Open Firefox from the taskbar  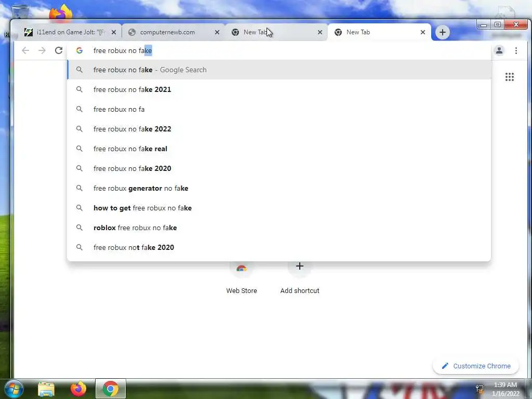[78, 389]
